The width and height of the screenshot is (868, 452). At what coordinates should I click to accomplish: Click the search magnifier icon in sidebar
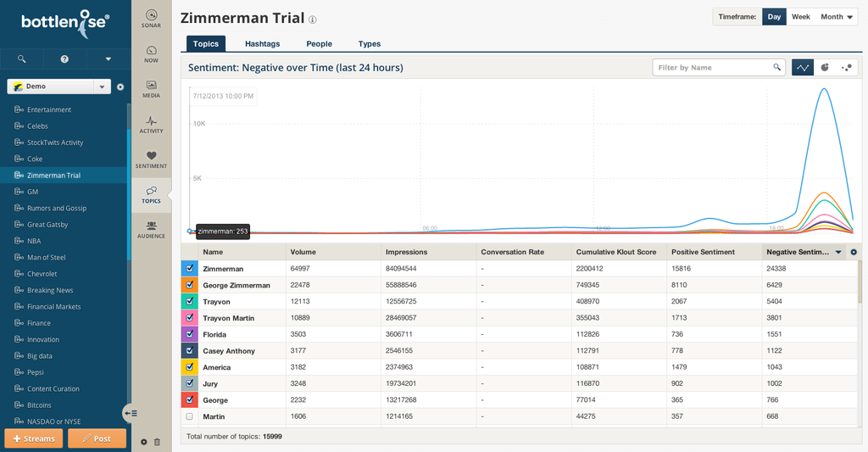21,59
